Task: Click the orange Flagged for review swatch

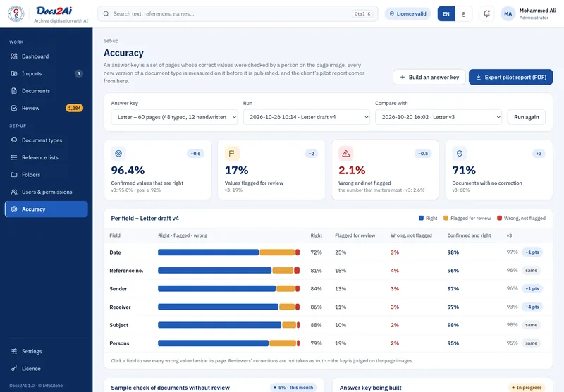Action: (x=446, y=218)
